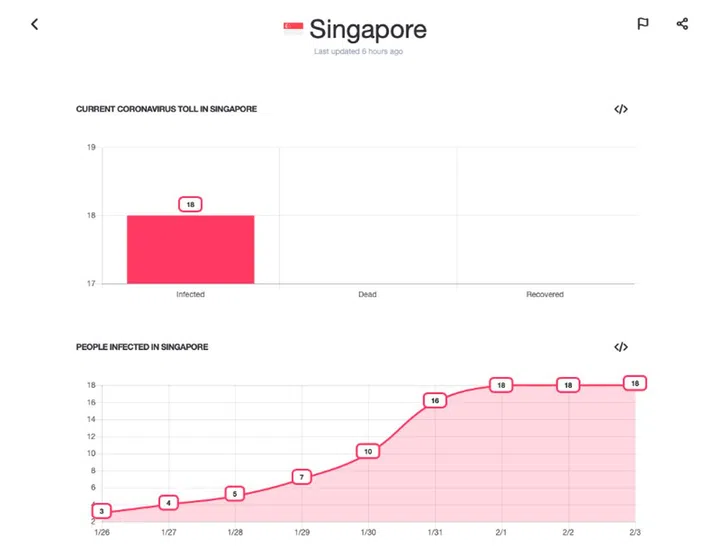Select the 1/27 data point labeled 4

click(x=169, y=502)
